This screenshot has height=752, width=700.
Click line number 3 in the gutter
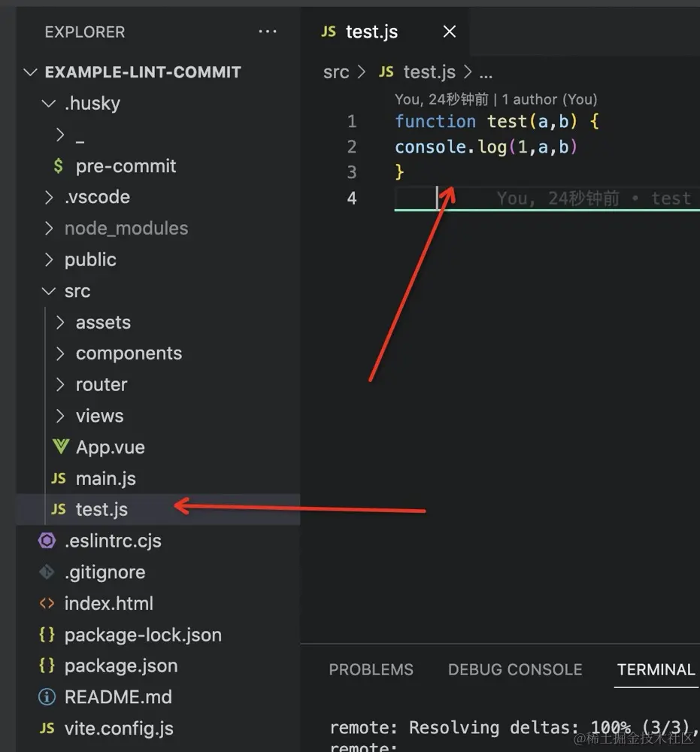pos(352,172)
